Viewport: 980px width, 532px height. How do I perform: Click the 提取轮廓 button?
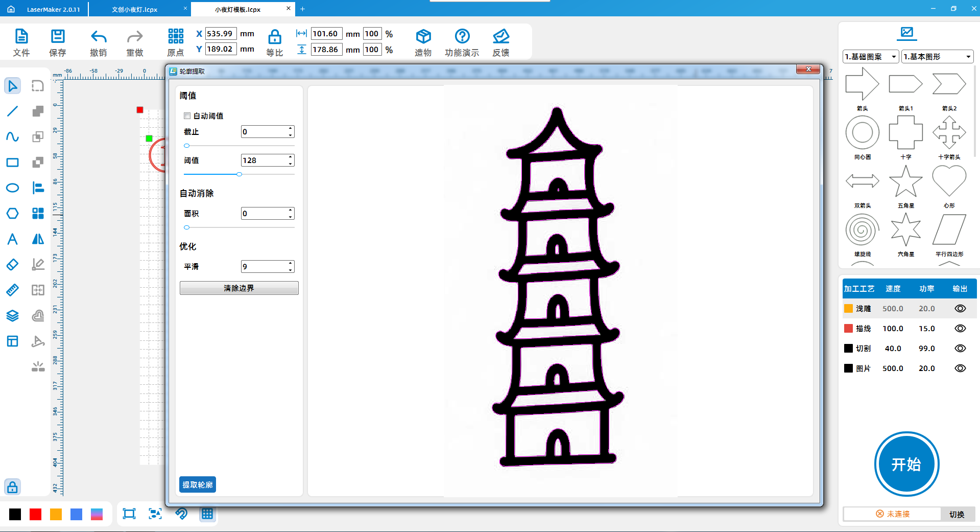(198, 484)
